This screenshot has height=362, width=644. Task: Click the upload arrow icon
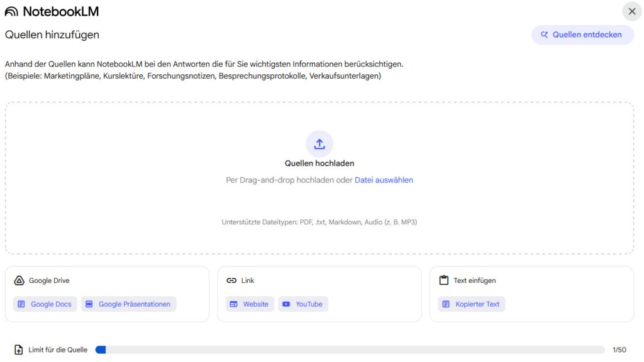(319, 144)
